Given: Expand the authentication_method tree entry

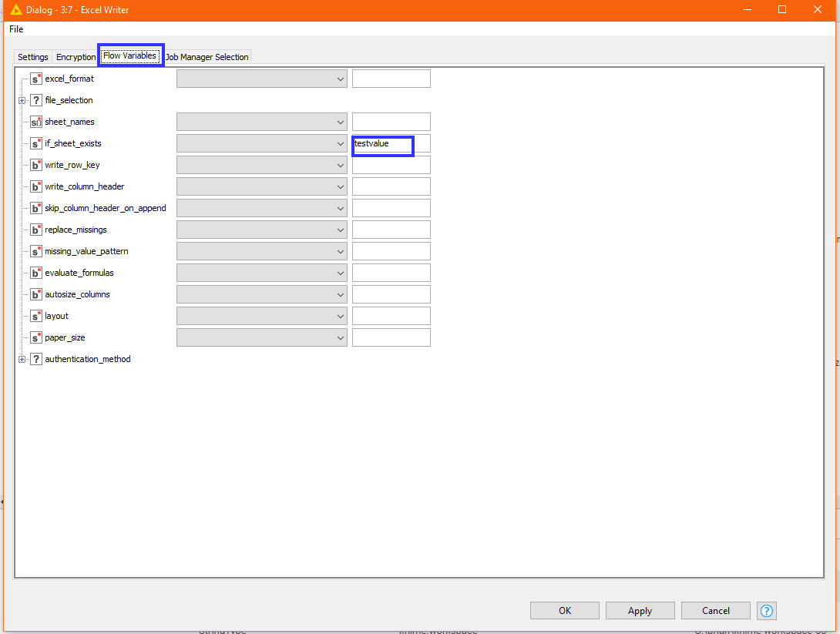Looking at the screenshot, I should pos(22,358).
